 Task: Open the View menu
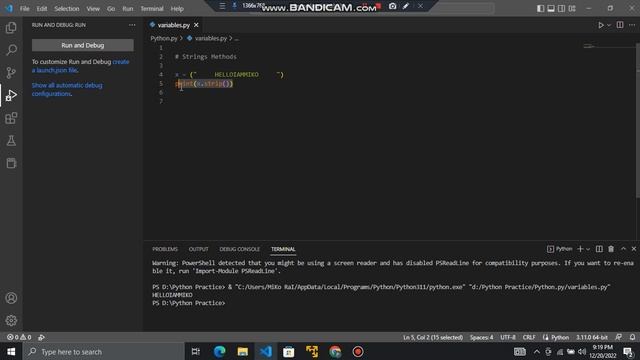(x=93, y=9)
